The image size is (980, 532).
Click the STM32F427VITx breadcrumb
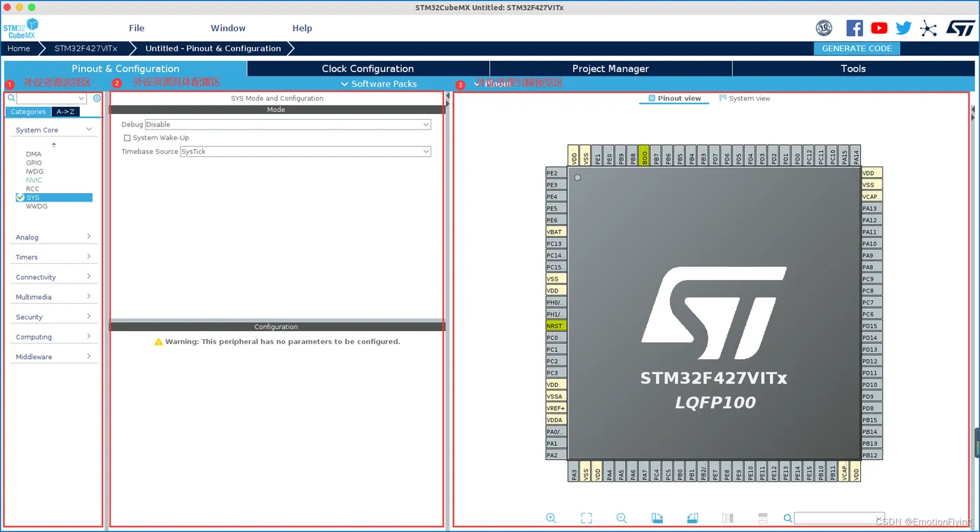tap(86, 48)
